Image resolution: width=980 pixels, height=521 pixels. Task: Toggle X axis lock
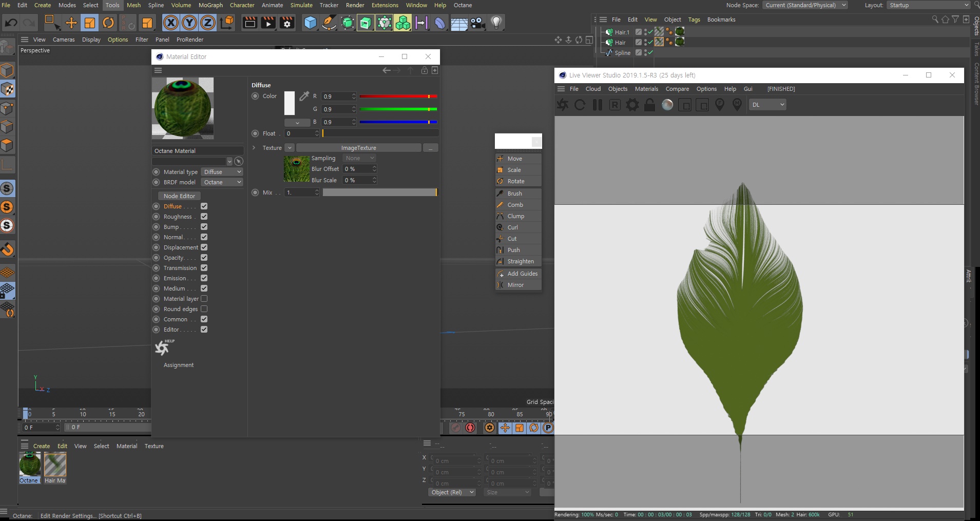tap(171, 23)
